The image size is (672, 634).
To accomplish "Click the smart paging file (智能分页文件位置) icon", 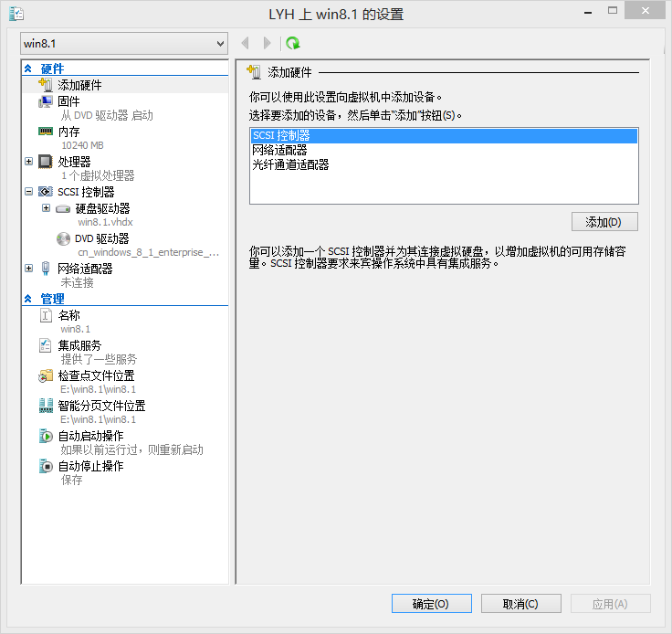I will coord(46,406).
